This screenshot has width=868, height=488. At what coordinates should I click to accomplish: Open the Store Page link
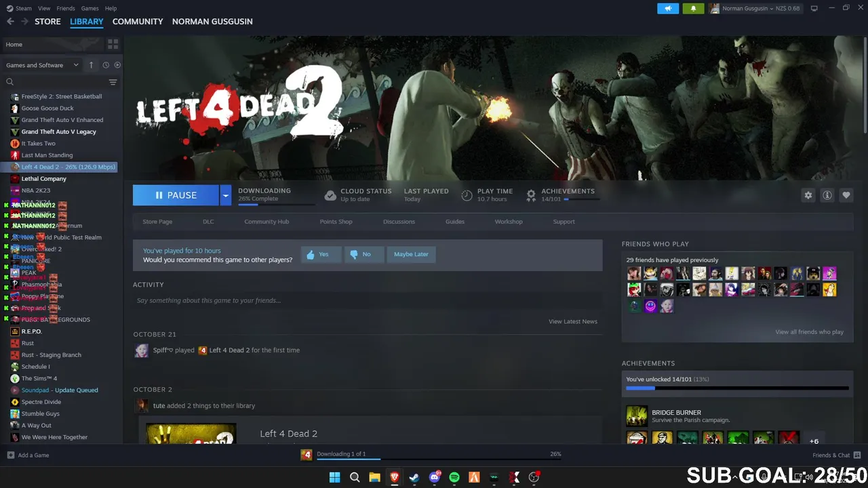coord(157,222)
